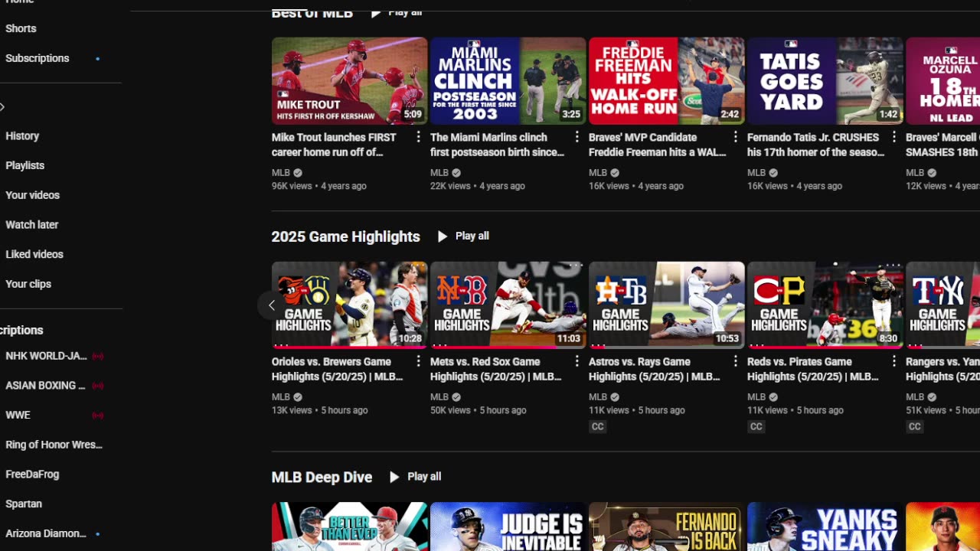Open title 'The Miami Marlins clinch first postseason'
Viewport: 980px width, 551px height.
pos(497,145)
